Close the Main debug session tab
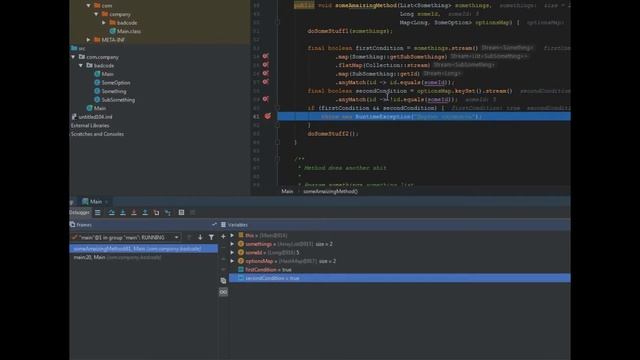640x360 pixels. pyautogui.click(x=107, y=202)
